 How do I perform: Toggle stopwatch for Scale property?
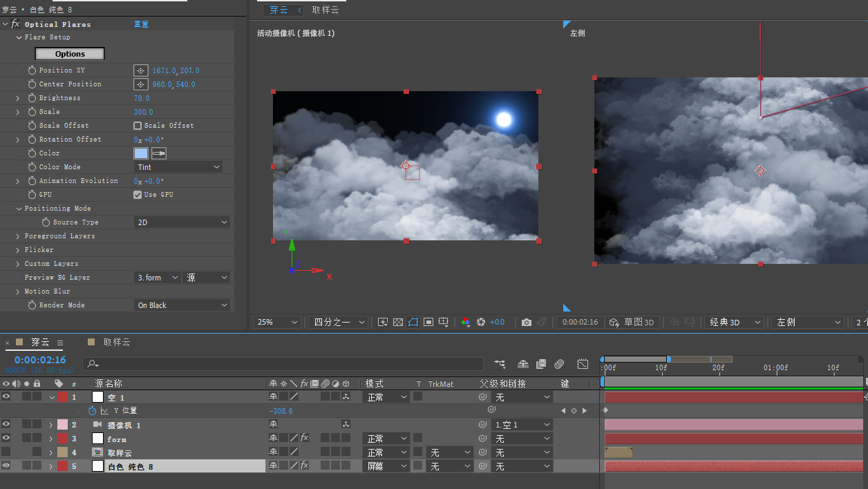point(32,112)
